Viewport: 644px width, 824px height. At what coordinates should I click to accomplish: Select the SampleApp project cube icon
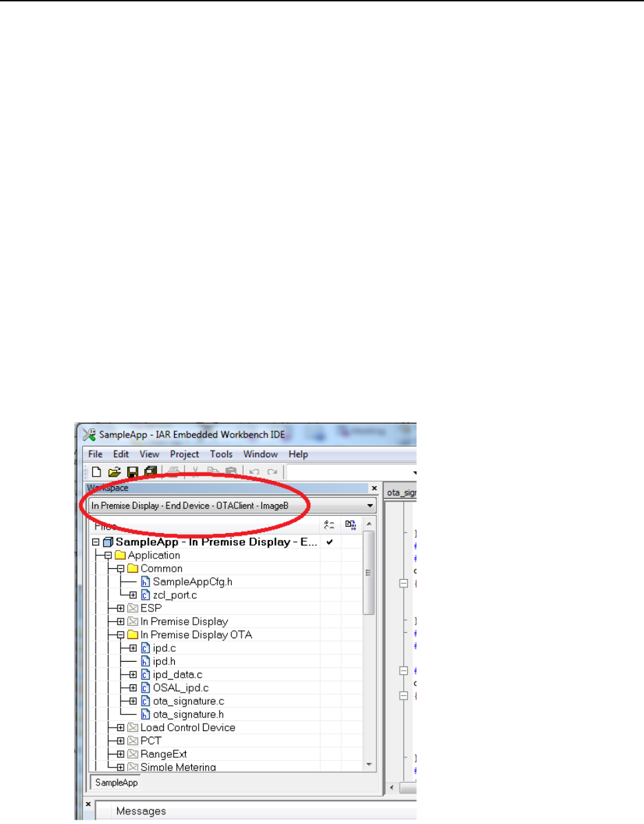click(108, 542)
